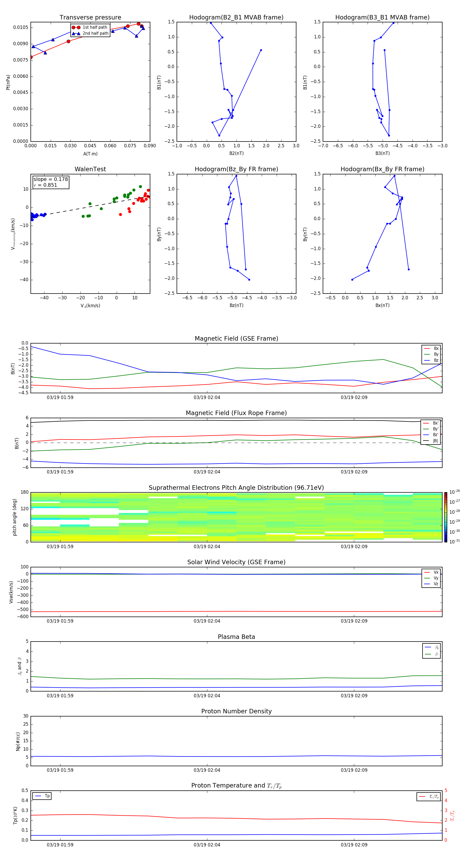Click the "pitch angle (deg)" y-axis label
Viewport: 473px width, 868px height.
click(x=14, y=517)
